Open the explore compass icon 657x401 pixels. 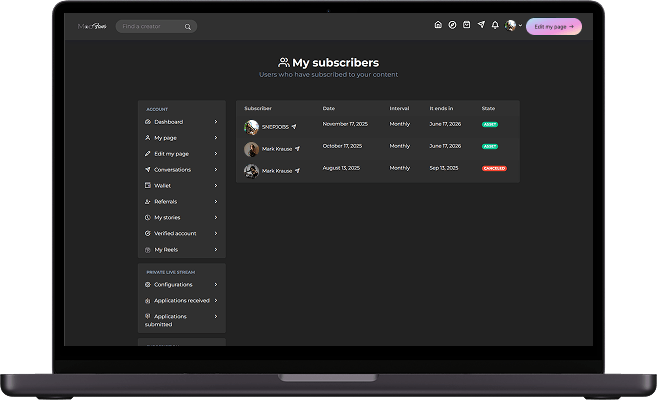coord(452,25)
